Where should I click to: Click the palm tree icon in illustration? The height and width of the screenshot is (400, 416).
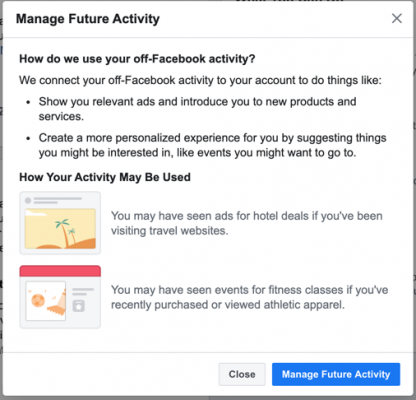[x=63, y=230]
